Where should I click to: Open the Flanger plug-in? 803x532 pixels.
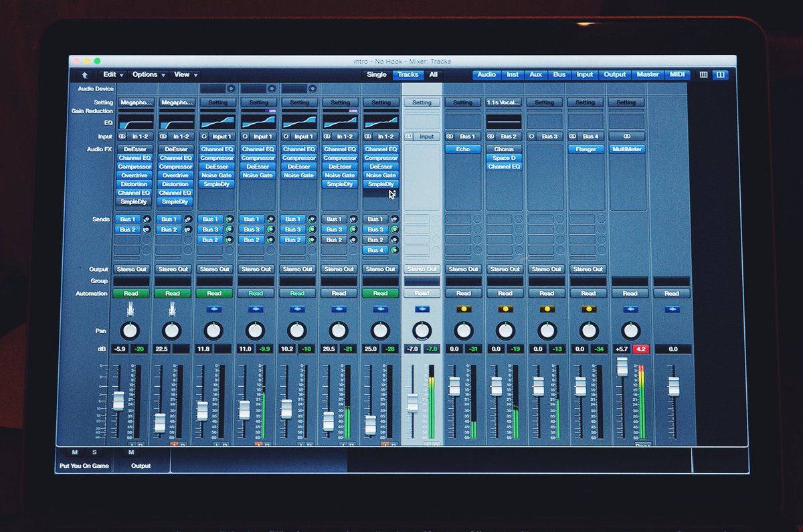586,149
